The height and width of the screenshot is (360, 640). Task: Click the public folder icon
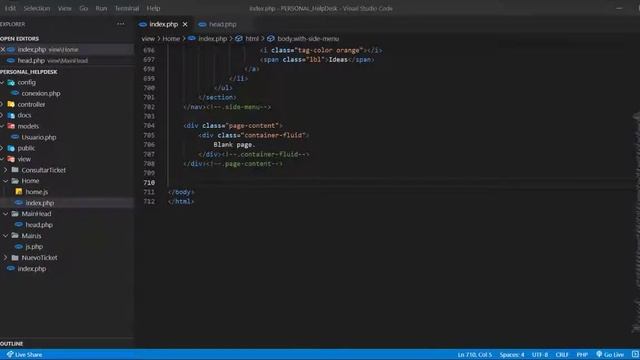coord(11,149)
